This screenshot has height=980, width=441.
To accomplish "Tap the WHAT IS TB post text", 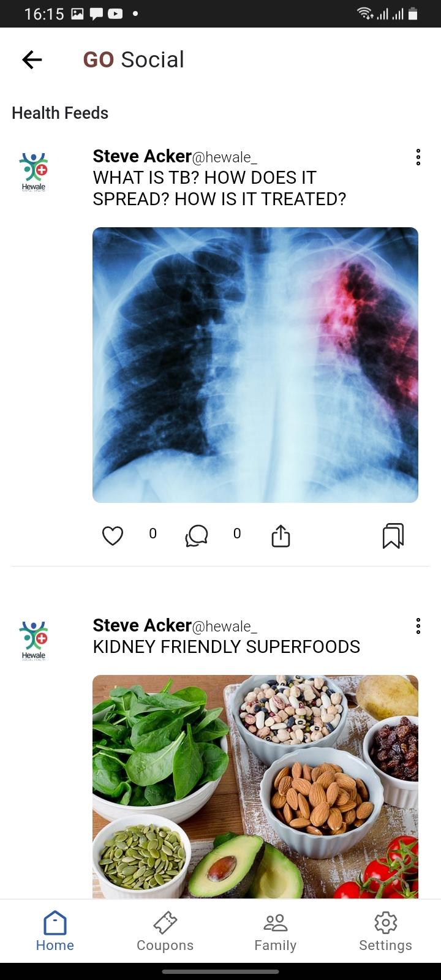I will click(x=219, y=188).
